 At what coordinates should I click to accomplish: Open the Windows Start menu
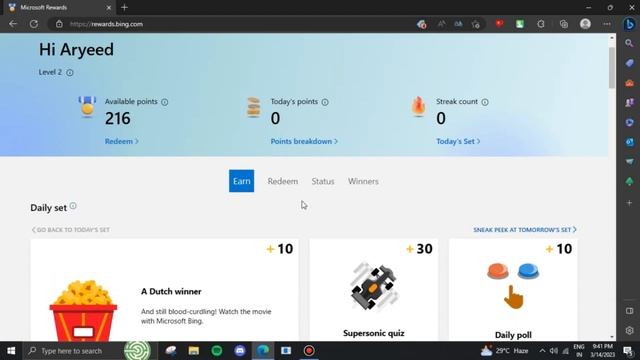(x=11, y=351)
